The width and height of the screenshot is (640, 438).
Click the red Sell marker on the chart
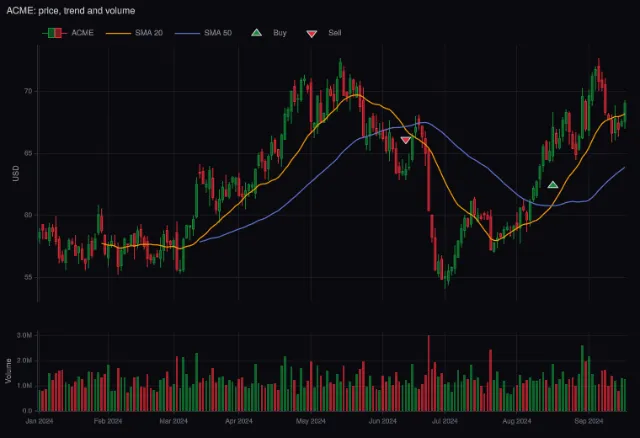(405, 140)
